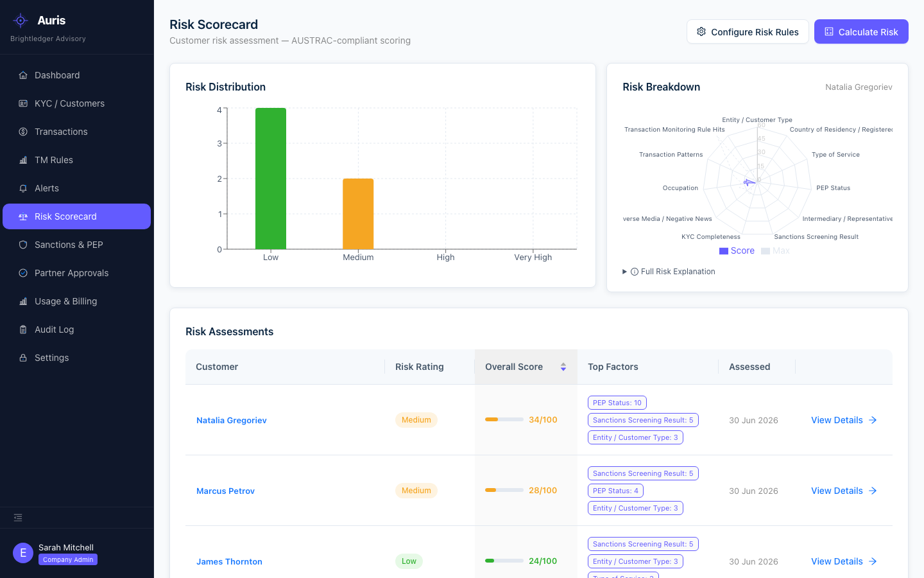Click James Thornton's Low rating badge
The width and height of the screenshot is (924, 578).
(x=409, y=561)
